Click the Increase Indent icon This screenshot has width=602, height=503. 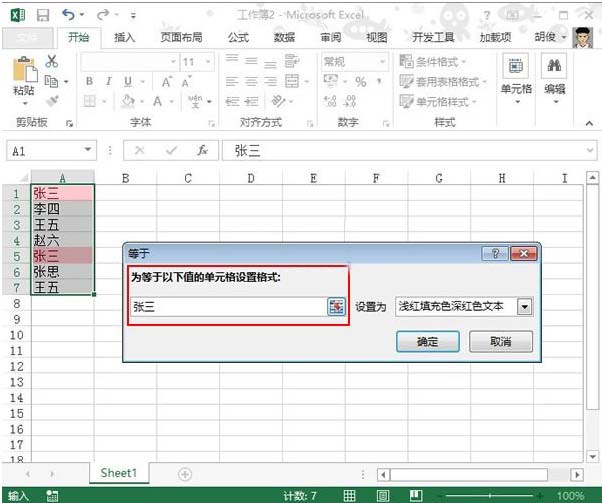(x=251, y=101)
